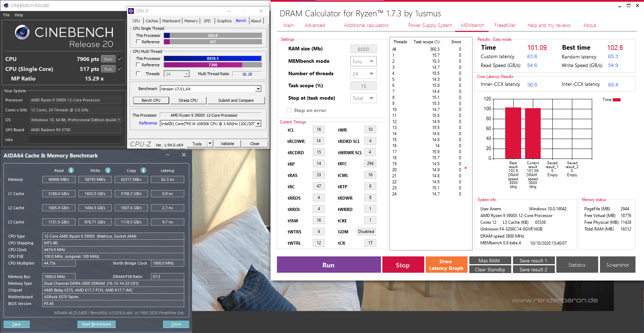Image resolution: width=644 pixels, height=333 pixels.
Task: Click the red Time legend swatch
Action: point(617,100)
